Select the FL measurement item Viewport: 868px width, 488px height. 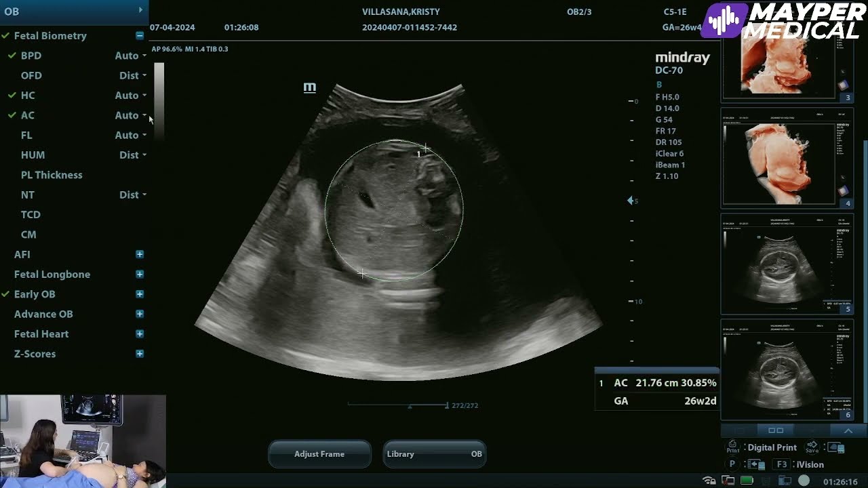coord(26,135)
